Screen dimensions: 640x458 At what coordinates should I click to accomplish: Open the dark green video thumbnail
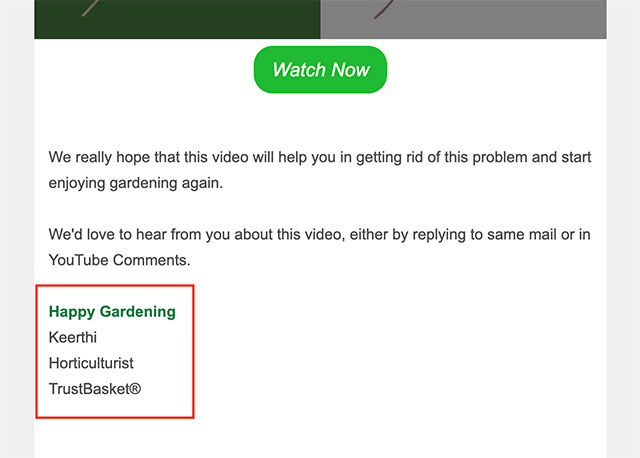(177, 18)
